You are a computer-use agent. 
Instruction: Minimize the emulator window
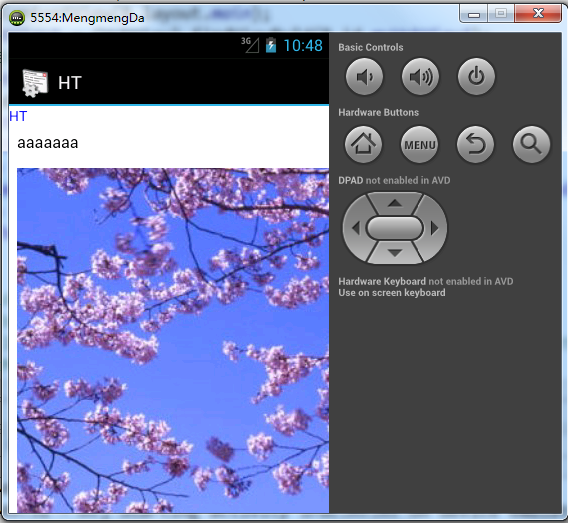click(474, 14)
